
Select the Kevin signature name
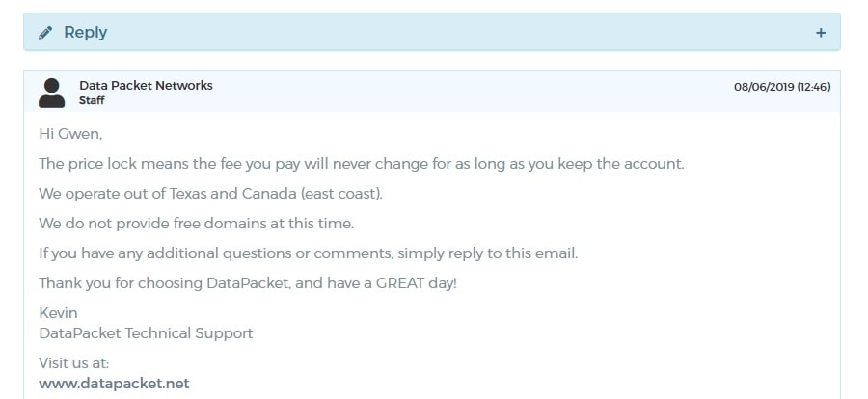pos(58,313)
